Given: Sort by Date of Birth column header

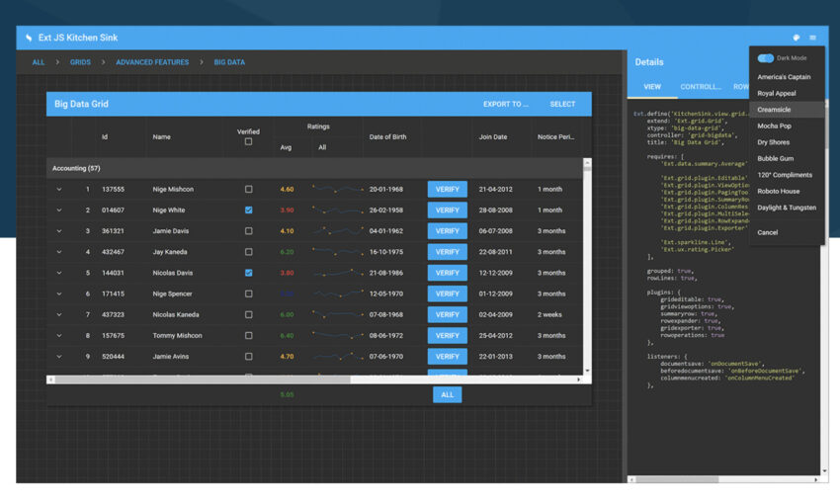Looking at the screenshot, I should point(392,137).
